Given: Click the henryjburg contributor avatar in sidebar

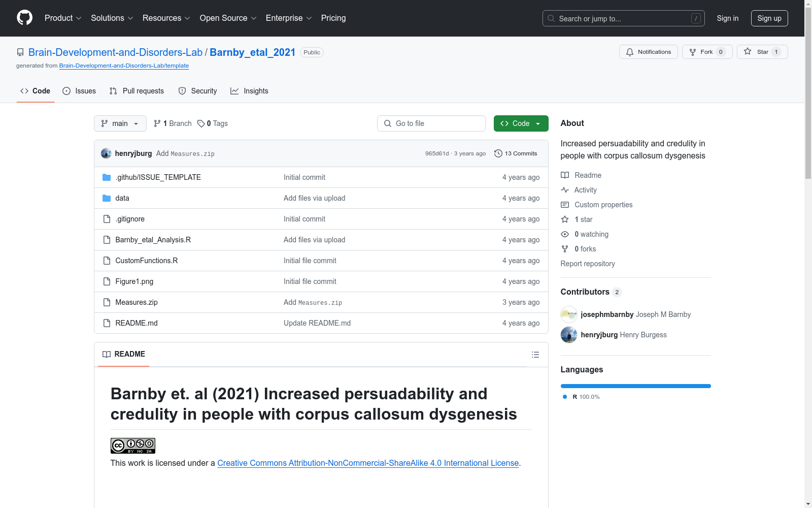Looking at the screenshot, I should (569, 335).
